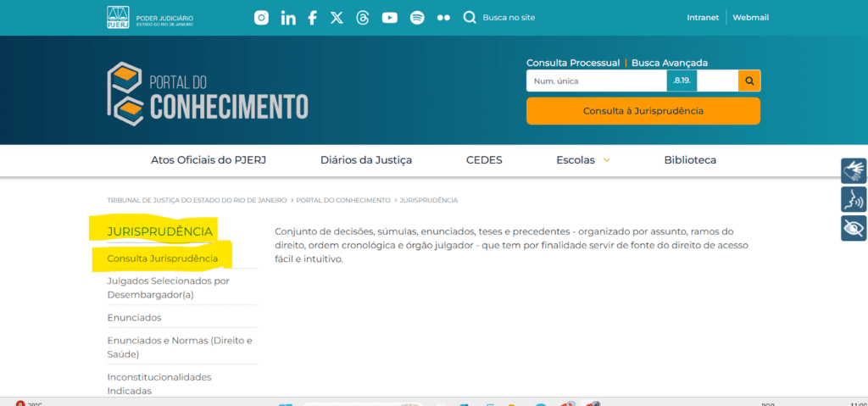Open the Libras sign language accessibility icon
Image resolution: width=868 pixels, height=406 pixels.
click(854, 171)
